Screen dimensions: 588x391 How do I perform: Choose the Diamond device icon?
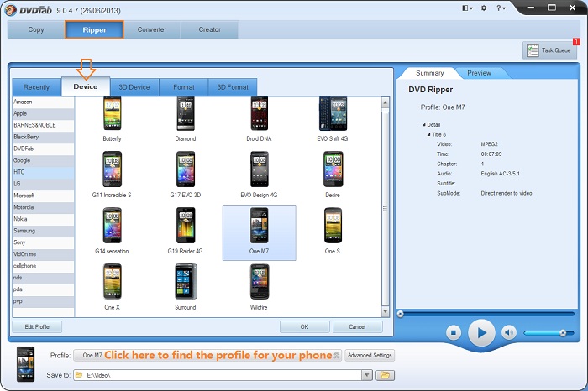(186, 119)
